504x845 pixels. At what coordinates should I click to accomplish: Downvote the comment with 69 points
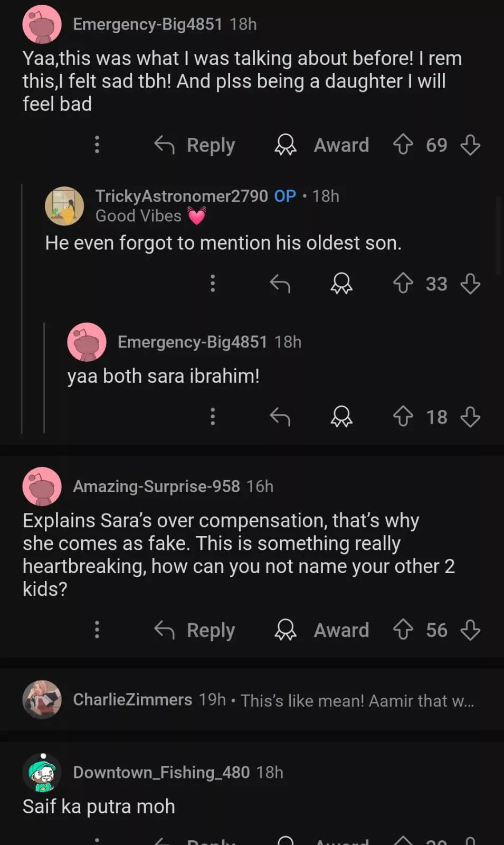(470, 145)
